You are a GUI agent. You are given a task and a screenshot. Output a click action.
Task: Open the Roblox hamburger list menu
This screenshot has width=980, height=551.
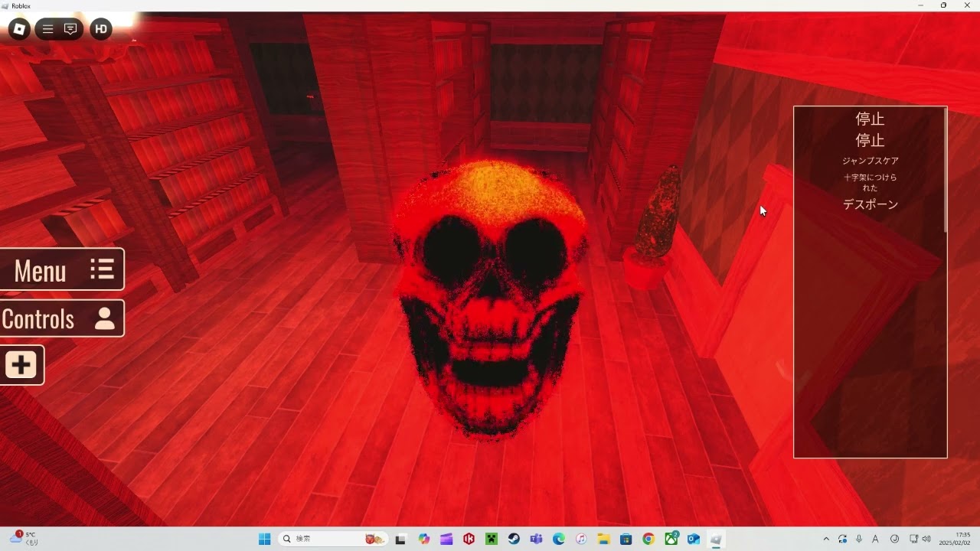[47, 29]
